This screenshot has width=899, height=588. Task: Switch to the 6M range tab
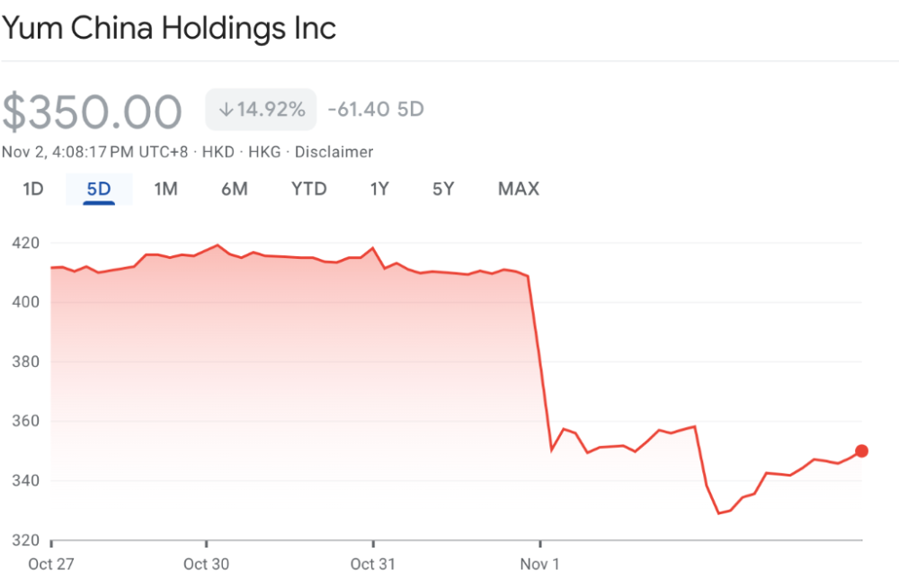(x=235, y=189)
